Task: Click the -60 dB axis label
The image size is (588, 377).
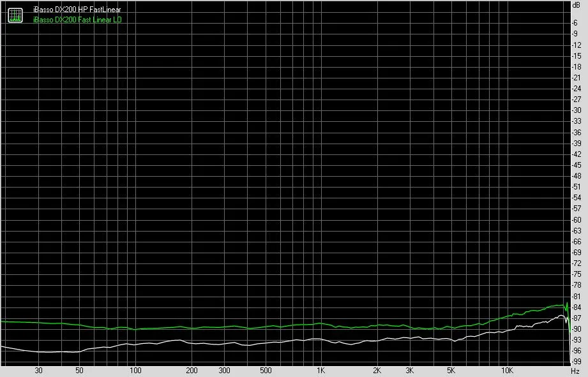Action: click(x=577, y=220)
